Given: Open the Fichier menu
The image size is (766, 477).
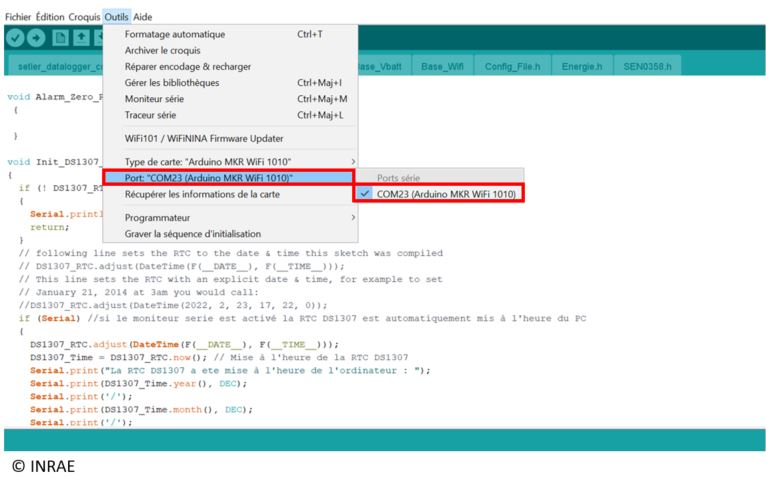Looking at the screenshot, I should pos(18,17).
